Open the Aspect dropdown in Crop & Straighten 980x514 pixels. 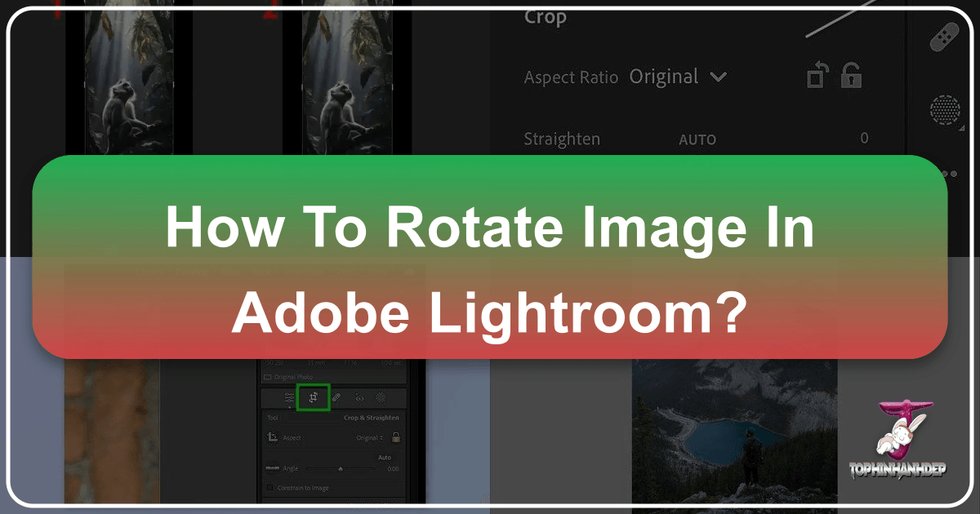click(x=371, y=438)
